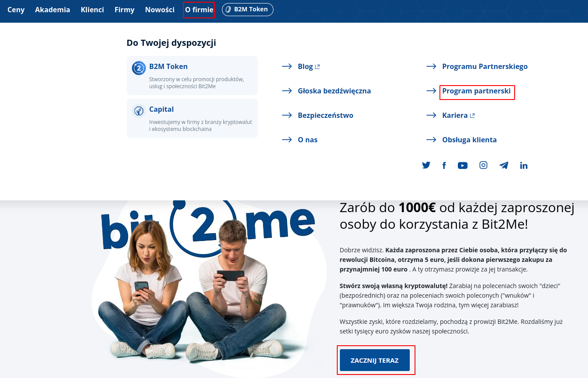Open the Capital card title
This screenshot has height=378, width=588.
[x=162, y=109]
